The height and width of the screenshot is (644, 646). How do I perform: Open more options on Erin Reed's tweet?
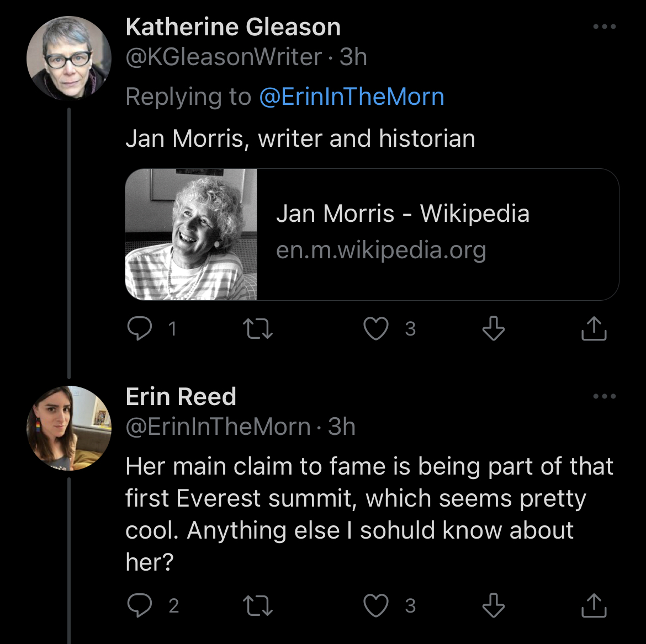[604, 397]
